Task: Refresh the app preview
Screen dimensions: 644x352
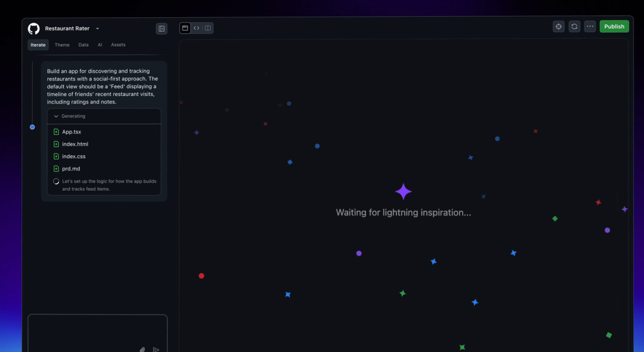Action: pyautogui.click(x=574, y=26)
